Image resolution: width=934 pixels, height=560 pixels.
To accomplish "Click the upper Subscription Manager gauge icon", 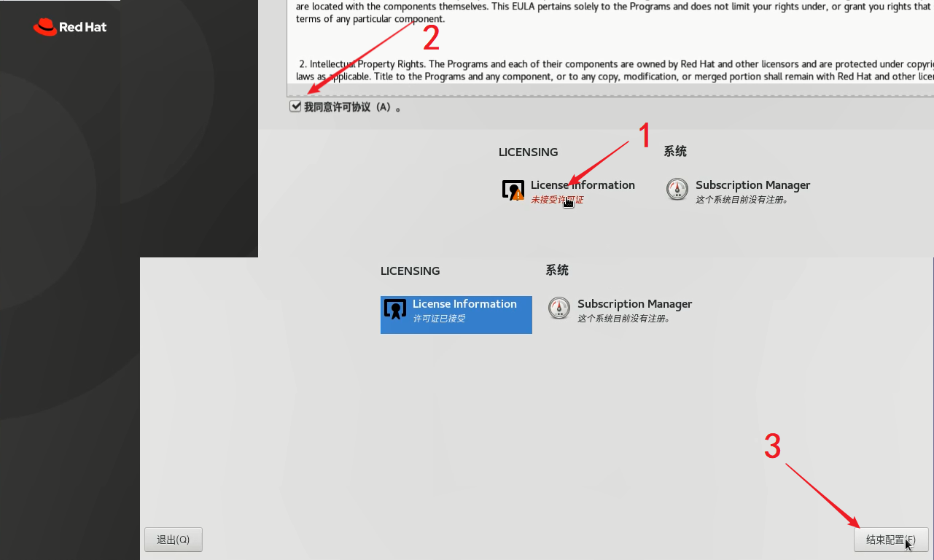I will coord(677,190).
